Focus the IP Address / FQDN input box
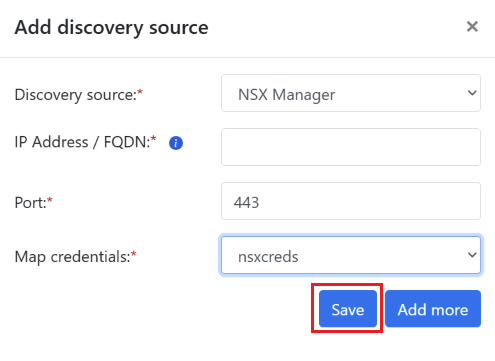Viewport: 495px width, 361px height. pyautogui.click(x=351, y=147)
